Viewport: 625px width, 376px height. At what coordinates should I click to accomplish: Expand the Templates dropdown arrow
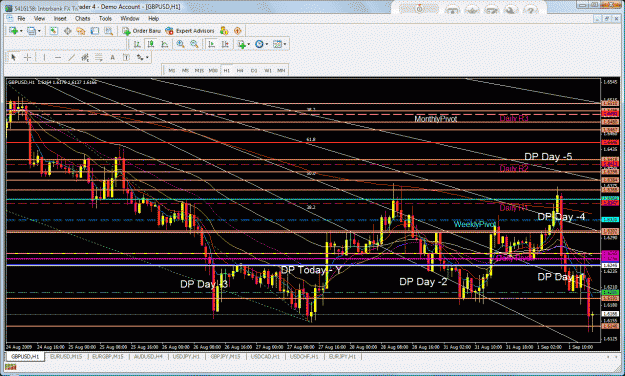pyautogui.click(x=285, y=44)
